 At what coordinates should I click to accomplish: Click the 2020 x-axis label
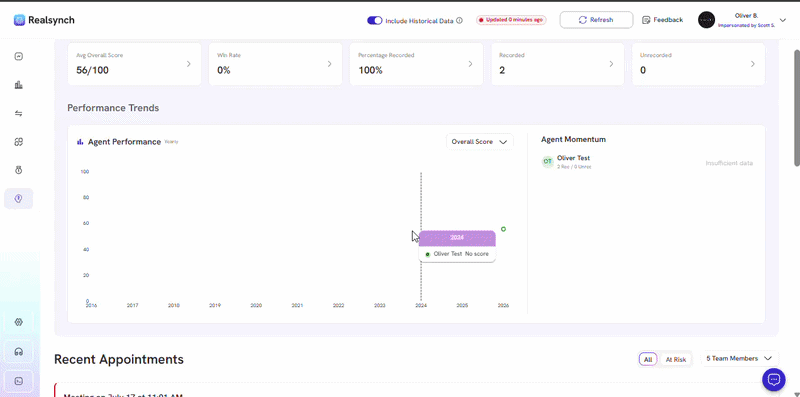pos(256,306)
